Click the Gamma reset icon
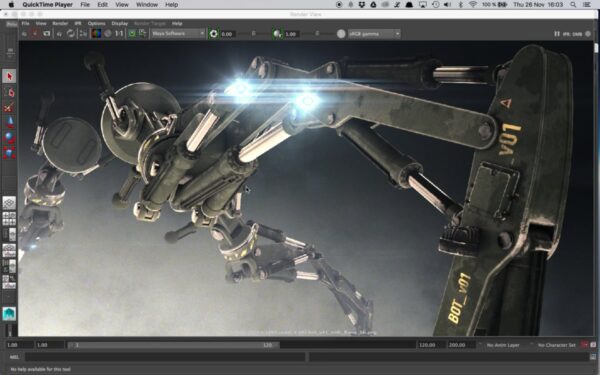This screenshot has width=600, height=375. tap(277, 34)
